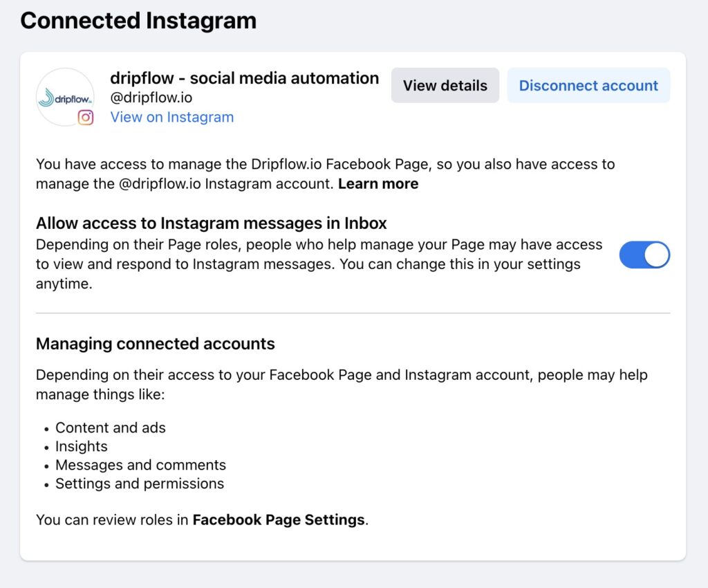The height and width of the screenshot is (588, 708).
Task: Open the Facebook Page Settings link
Action: 279,520
